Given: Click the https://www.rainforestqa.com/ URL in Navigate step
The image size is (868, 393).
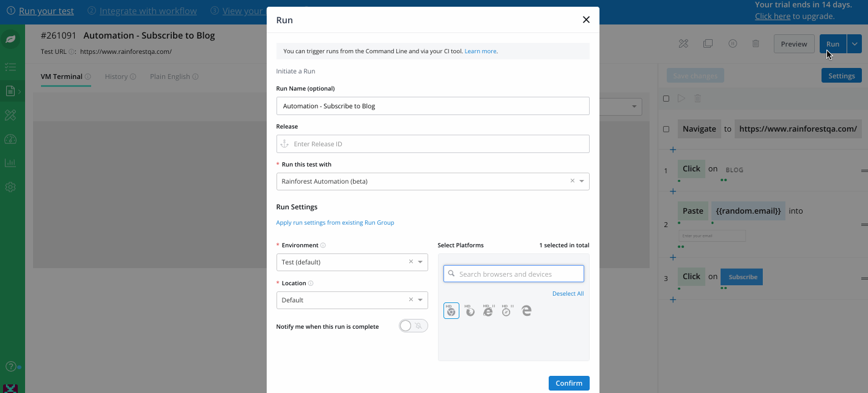Looking at the screenshot, I should (x=798, y=129).
